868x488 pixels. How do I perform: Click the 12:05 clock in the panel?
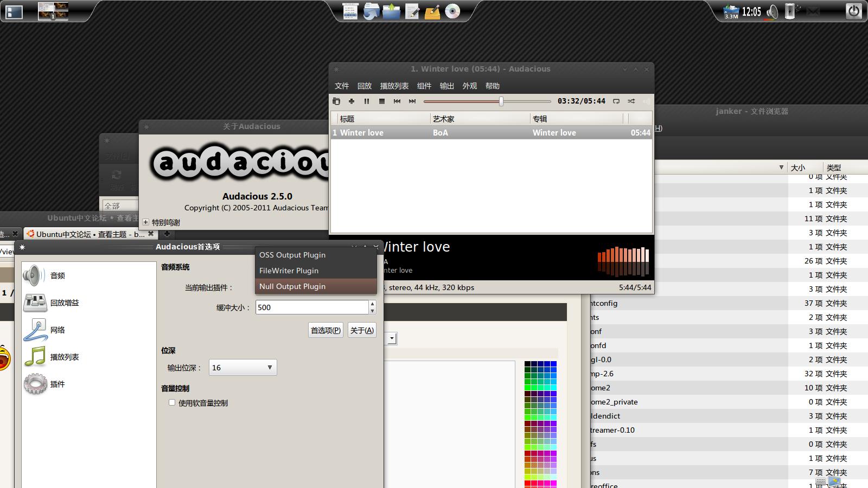pyautogui.click(x=751, y=11)
